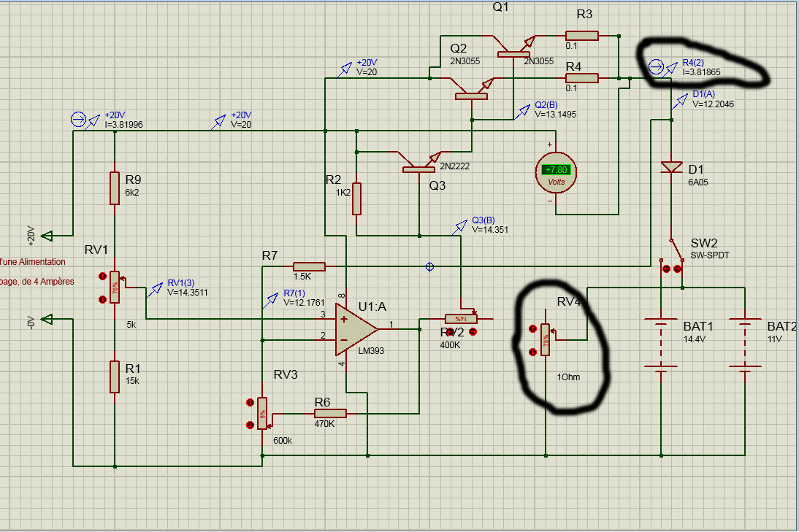This screenshot has width=799, height=532.
Task: Select resistor R4 body
Action: 582,78
